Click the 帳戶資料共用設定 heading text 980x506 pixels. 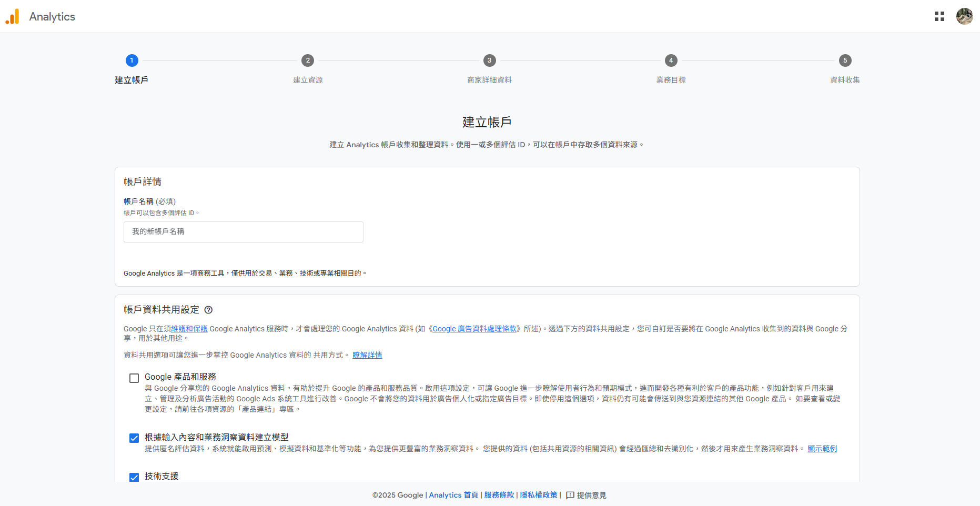click(x=161, y=310)
